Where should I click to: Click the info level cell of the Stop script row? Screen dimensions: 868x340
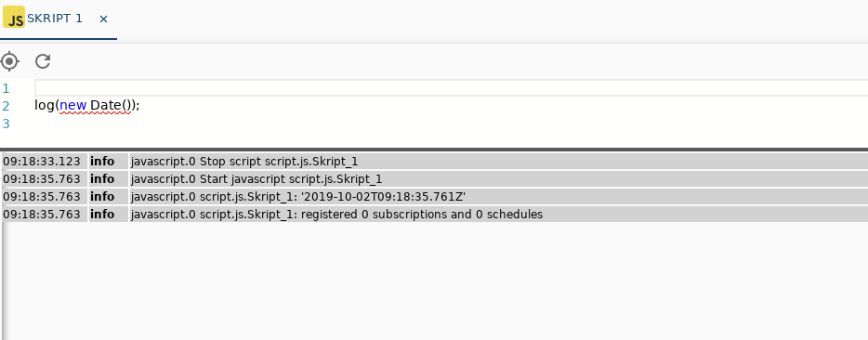coord(109,162)
